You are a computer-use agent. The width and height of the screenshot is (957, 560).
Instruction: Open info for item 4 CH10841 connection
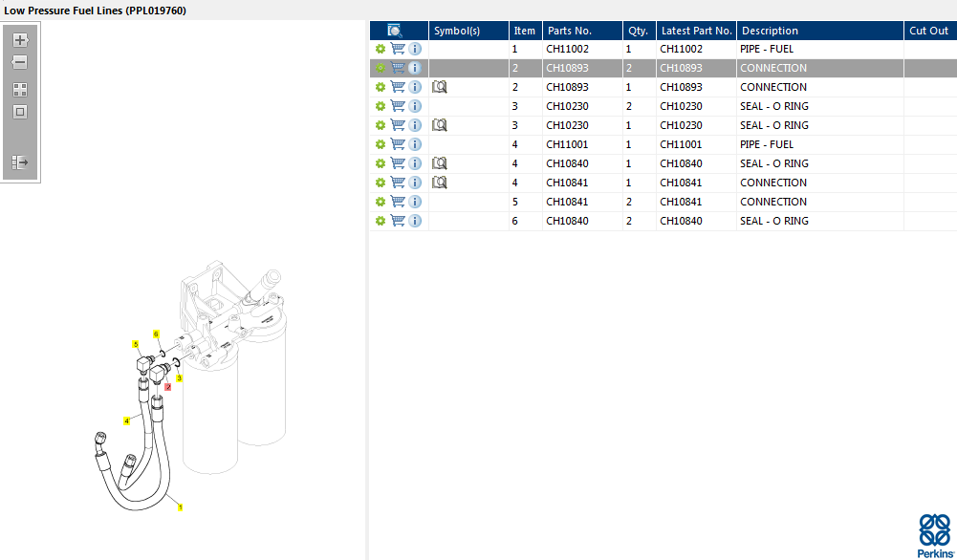click(415, 183)
